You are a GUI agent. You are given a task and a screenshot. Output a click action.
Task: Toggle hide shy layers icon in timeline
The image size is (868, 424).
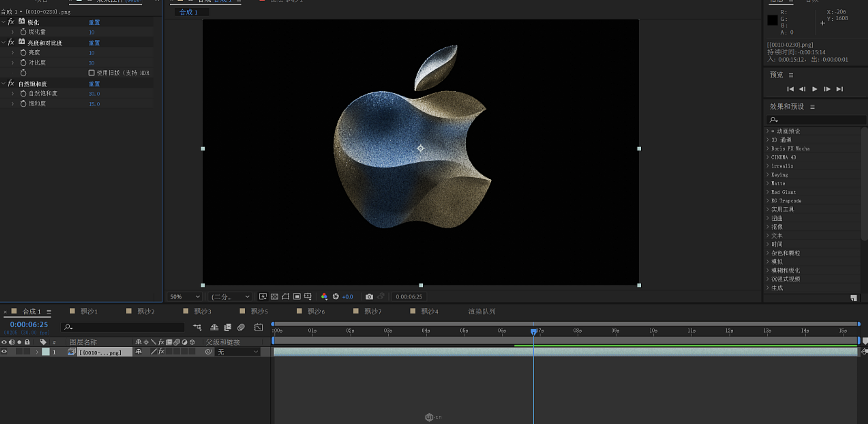[214, 327]
